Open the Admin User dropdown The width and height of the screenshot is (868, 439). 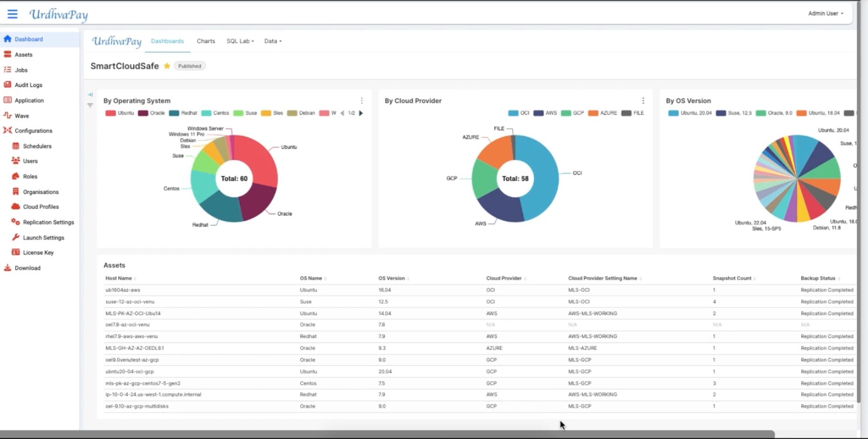825,14
